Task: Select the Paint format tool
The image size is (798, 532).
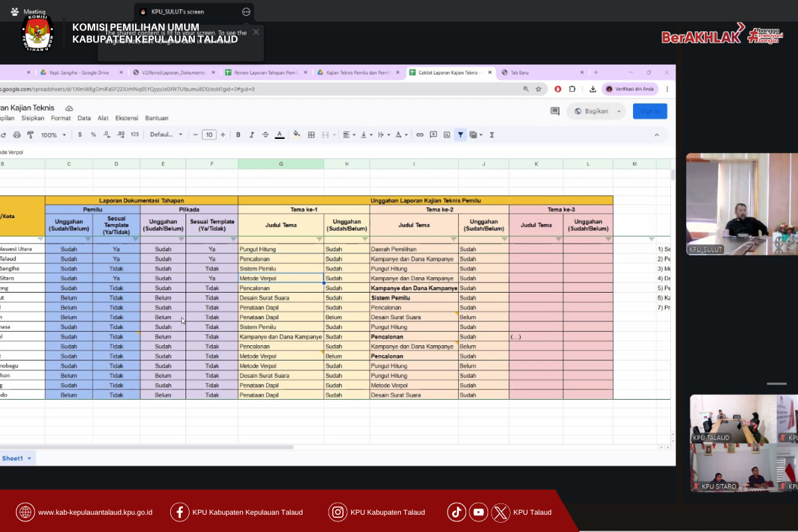Action: 31,135
